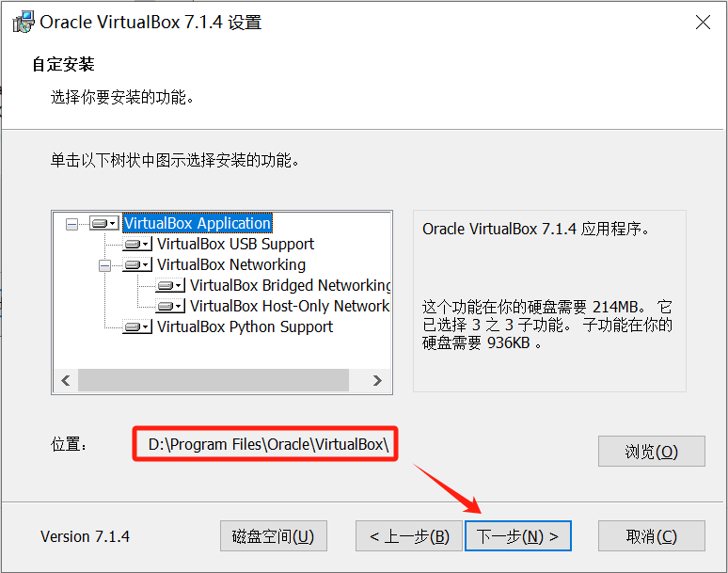728x573 pixels.
Task: Cancel setup with 取消(C) button
Action: 652,536
